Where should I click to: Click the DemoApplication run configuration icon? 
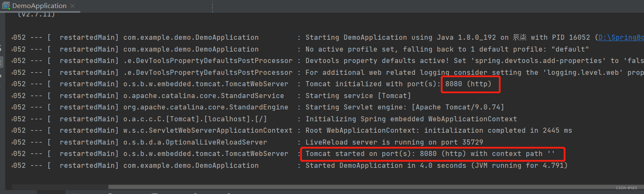(x=6, y=6)
